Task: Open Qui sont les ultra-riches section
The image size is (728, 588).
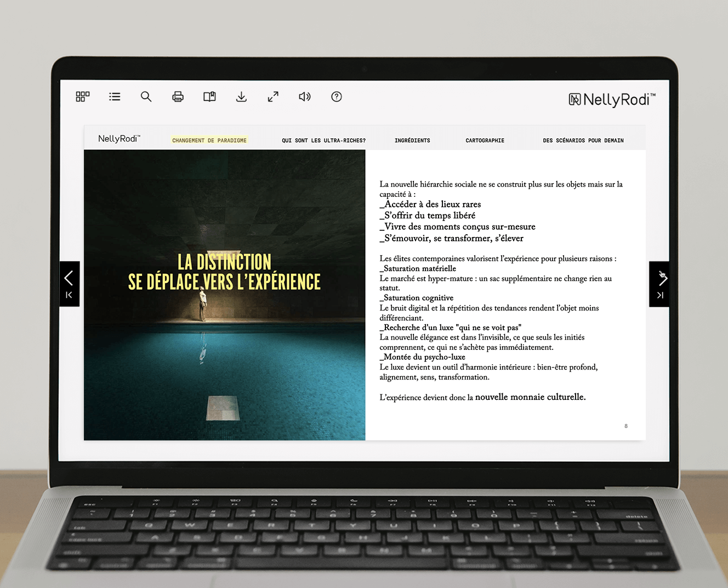Action: tap(323, 140)
